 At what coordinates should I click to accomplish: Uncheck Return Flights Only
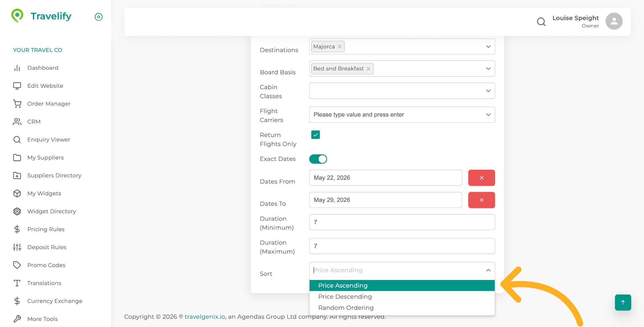point(315,134)
